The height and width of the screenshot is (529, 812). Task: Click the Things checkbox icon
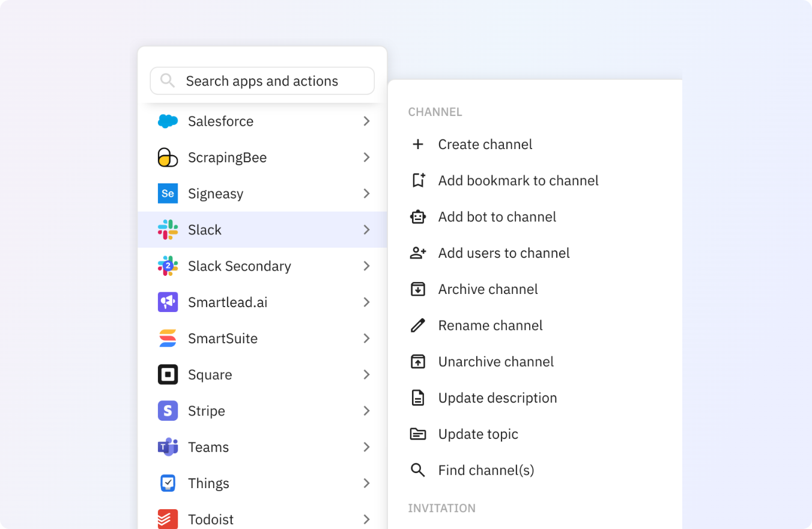click(x=168, y=483)
